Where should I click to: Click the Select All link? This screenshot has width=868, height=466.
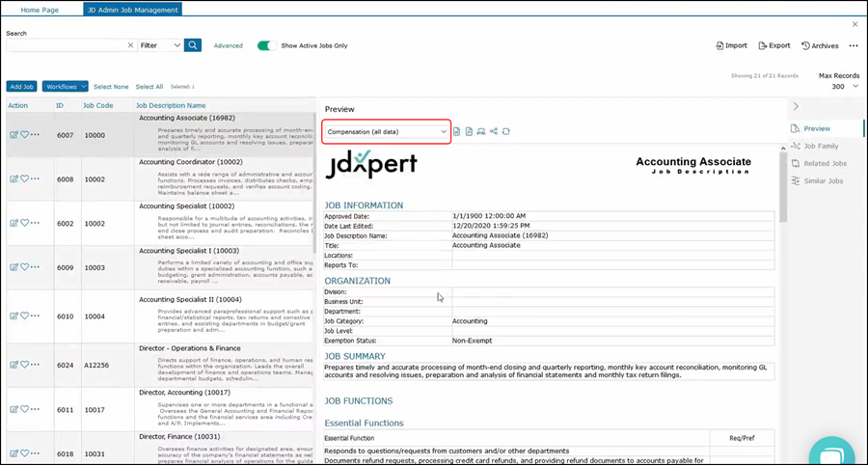149,87
